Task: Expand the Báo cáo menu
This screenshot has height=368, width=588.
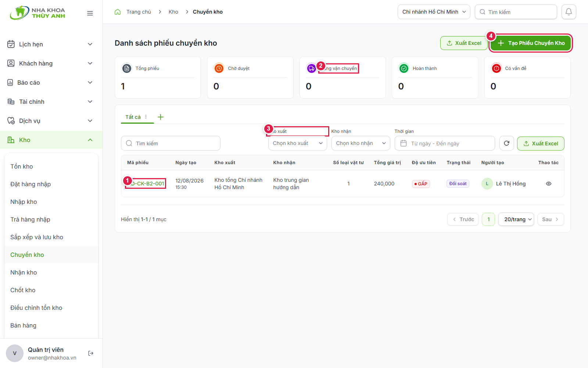Action: (x=51, y=82)
